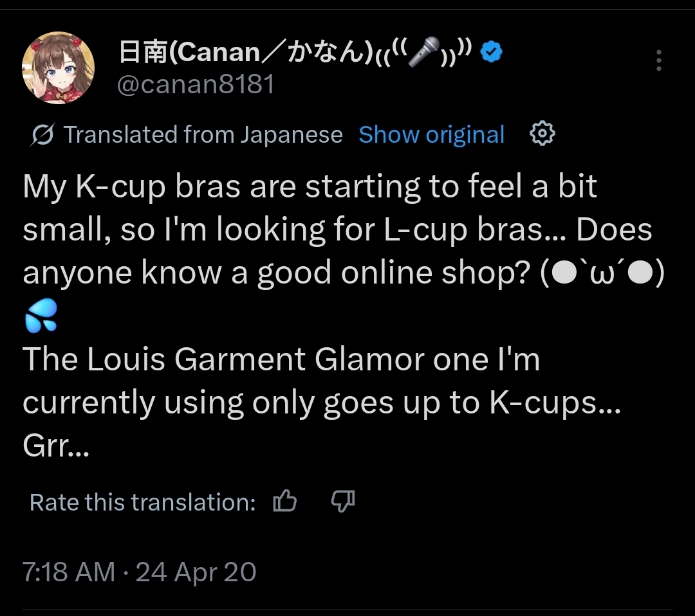Rate translation with thumbs up
This screenshot has height=616, width=695.
pos(284,502)
